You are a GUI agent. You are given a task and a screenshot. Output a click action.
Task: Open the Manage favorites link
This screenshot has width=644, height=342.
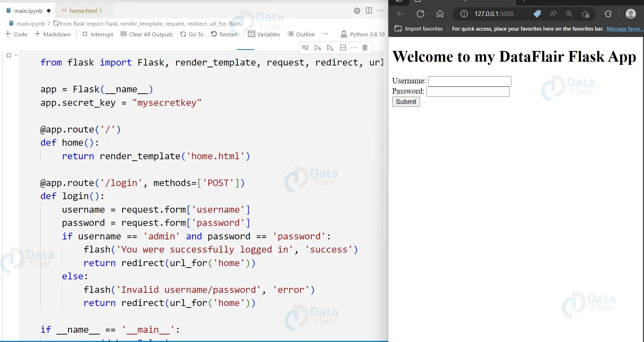[x=624, y=29]
